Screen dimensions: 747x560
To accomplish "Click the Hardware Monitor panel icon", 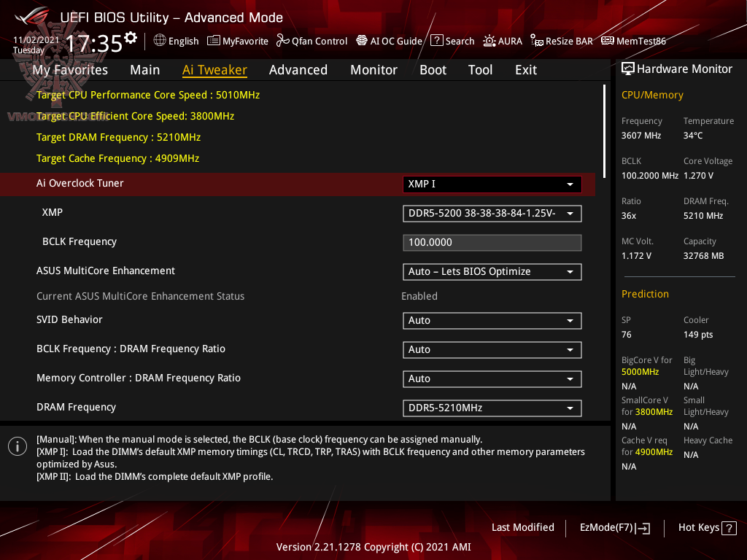I will pyautogui.click(x=628, y=69).
